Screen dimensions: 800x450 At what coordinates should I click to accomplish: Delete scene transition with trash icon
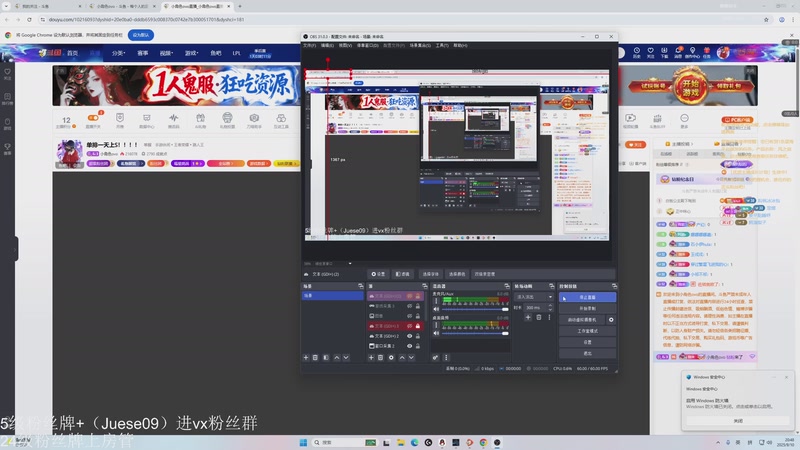539,317
